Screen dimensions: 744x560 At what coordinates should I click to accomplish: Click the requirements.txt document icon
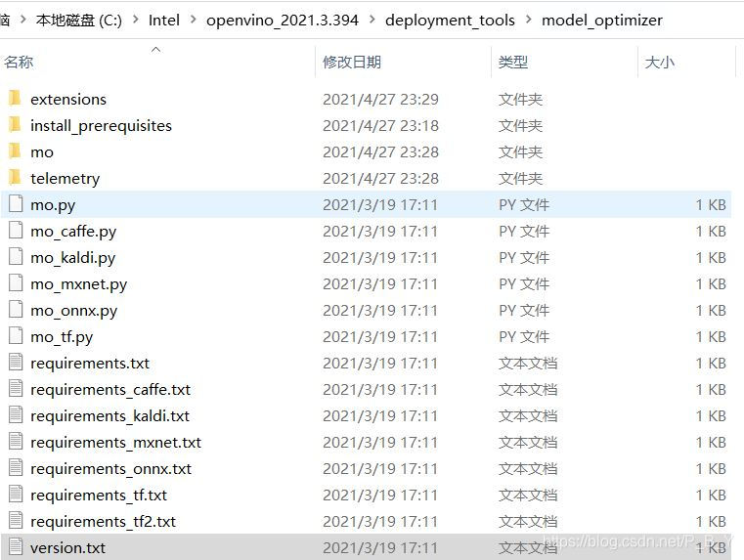[16, 363]
